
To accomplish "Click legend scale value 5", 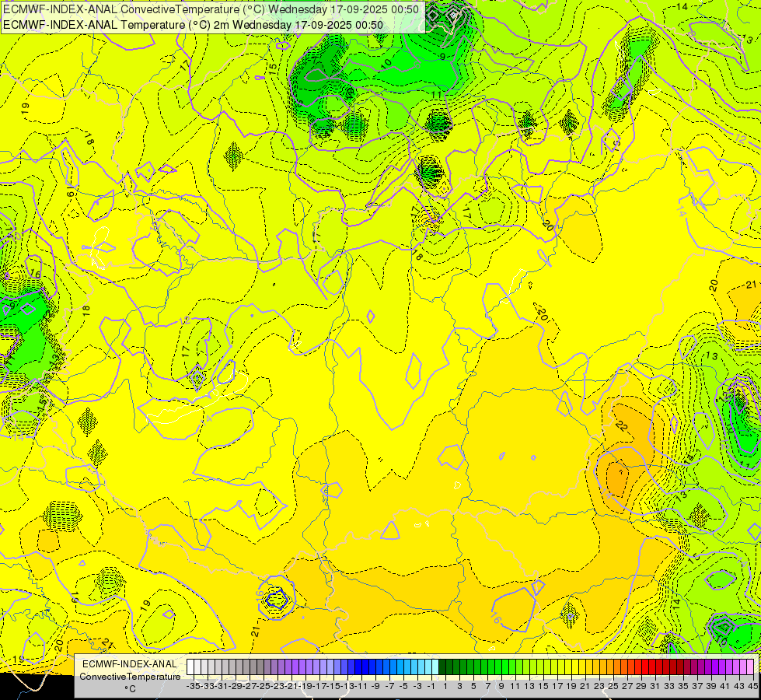I will pyautogui.click(x=473, y=687).
